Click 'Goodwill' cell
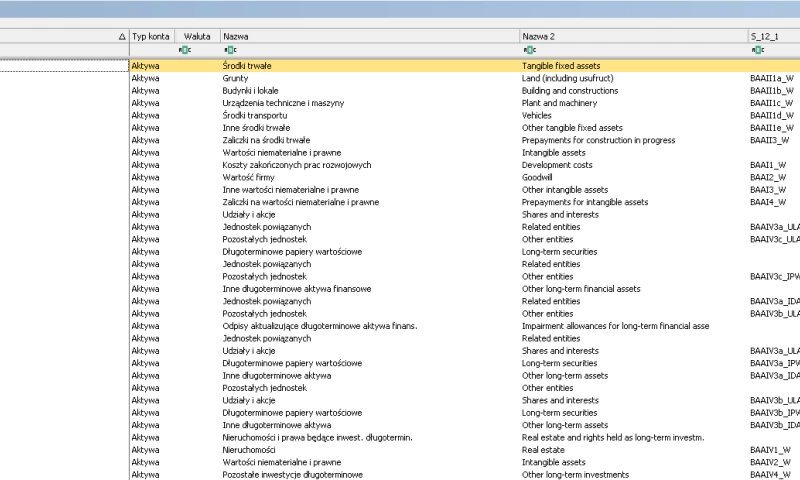 click(x=537, y=178)
